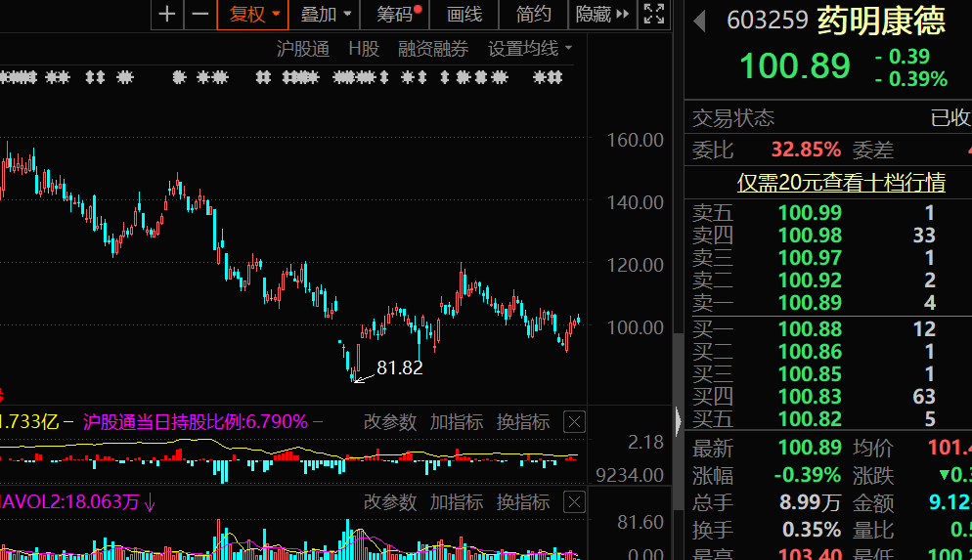Collapse right panel using the splitter arrow
This screenshot has height=560, width=972.
[678, 421]
